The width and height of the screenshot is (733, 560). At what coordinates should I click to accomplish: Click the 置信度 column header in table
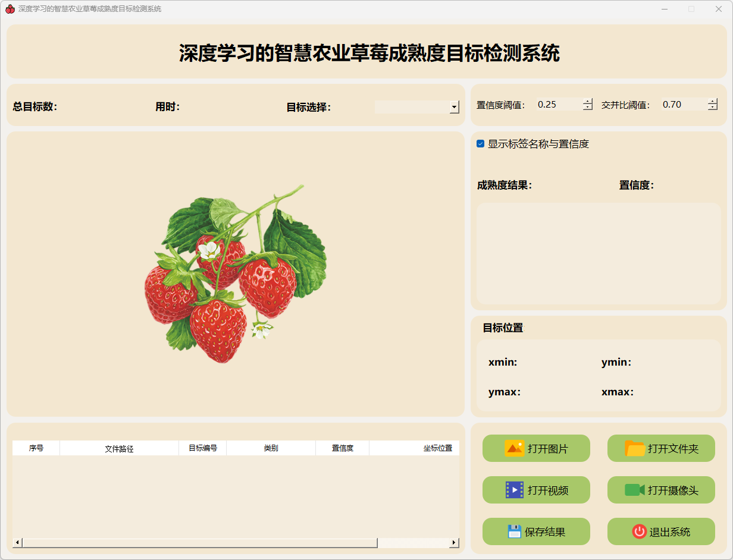[342, 448]
